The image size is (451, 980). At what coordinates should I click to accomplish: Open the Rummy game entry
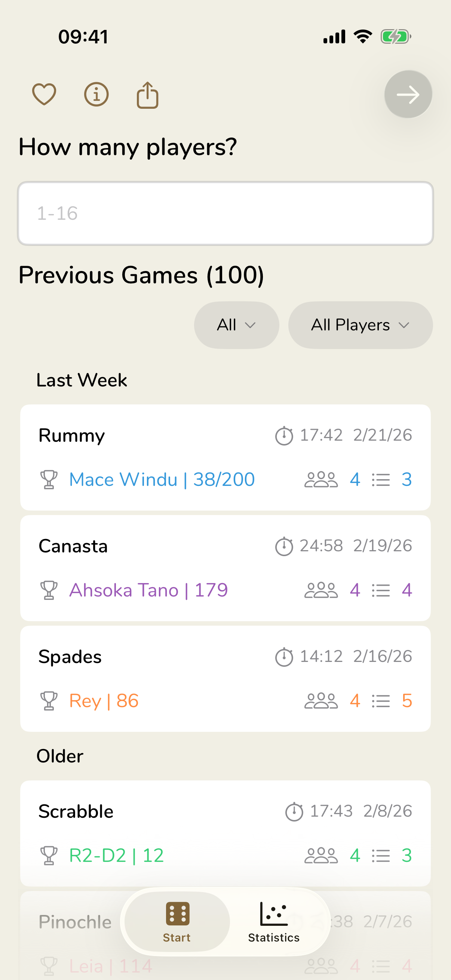pos(225,457)
